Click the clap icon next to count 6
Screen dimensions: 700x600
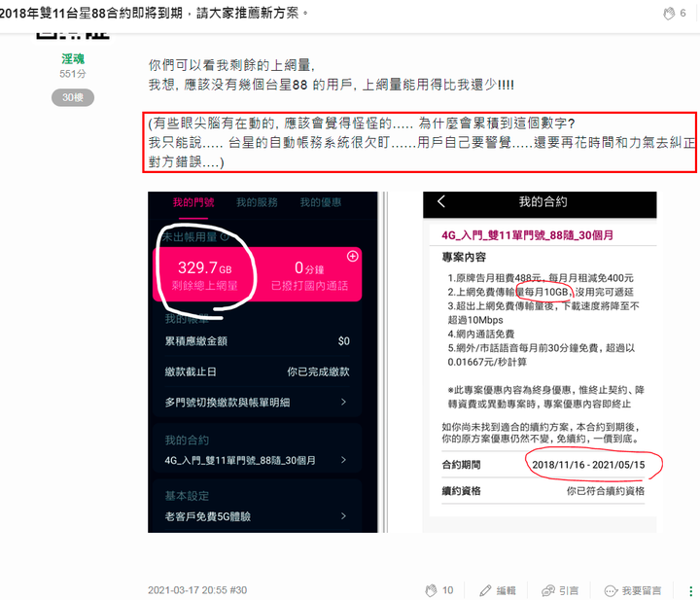tap(668, 14)
